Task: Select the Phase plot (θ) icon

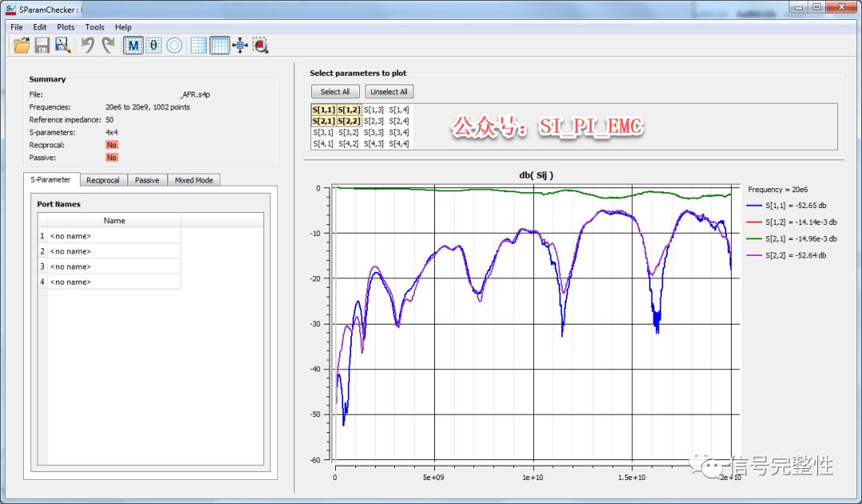Action: coord(154,45)
